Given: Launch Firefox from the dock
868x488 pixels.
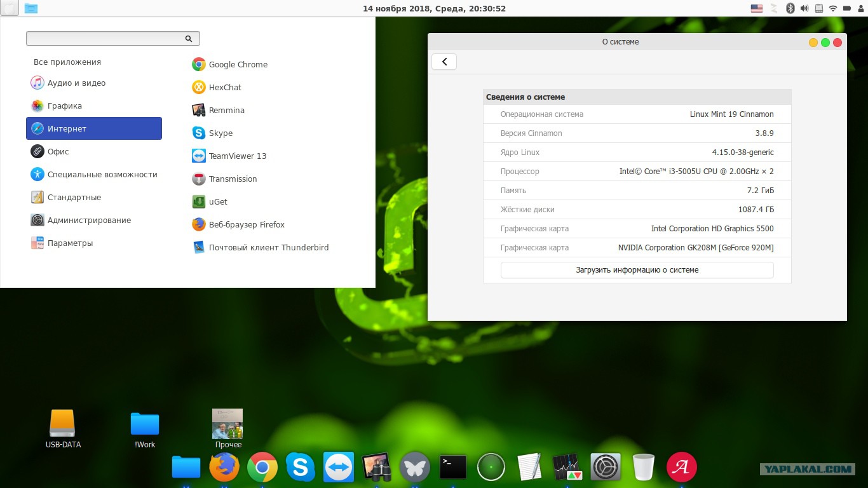Looking at the screenshot, I should (224, 468).
